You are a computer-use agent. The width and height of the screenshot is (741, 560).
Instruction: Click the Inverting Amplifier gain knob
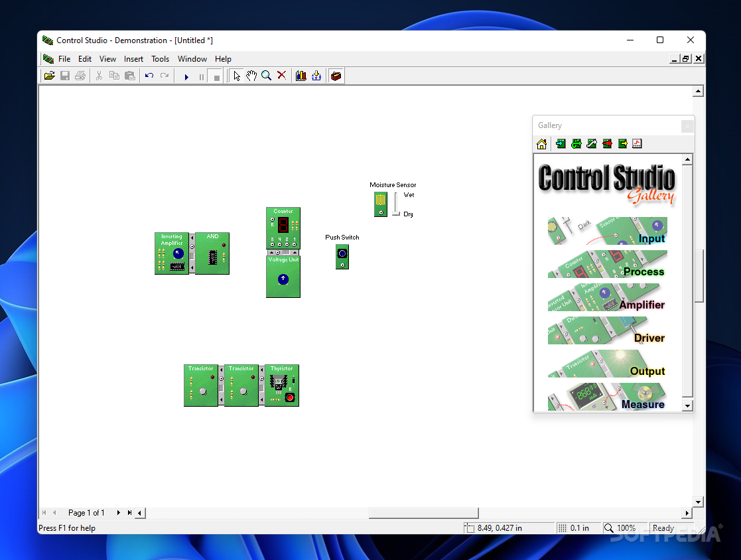pos(178,253)
